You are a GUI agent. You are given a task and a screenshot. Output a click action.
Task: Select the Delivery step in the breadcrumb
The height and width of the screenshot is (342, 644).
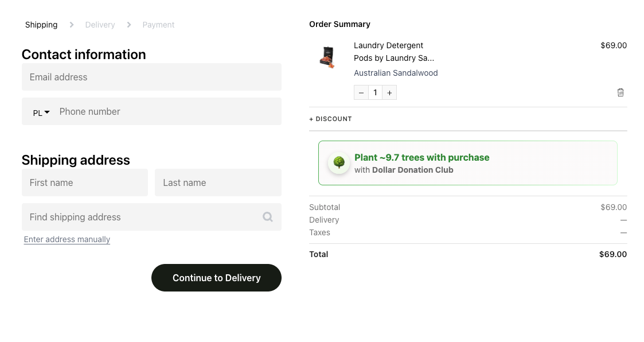100,25
